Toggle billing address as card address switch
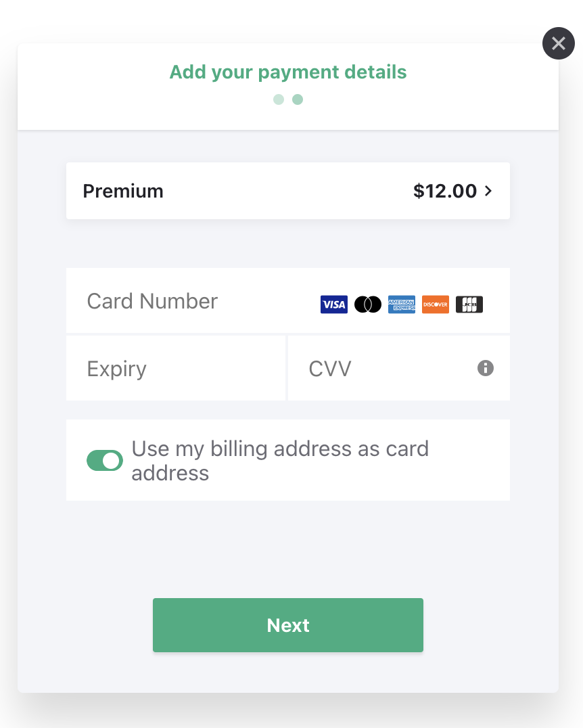The height and width of the screenshot is (728, 583). (105, 461)
